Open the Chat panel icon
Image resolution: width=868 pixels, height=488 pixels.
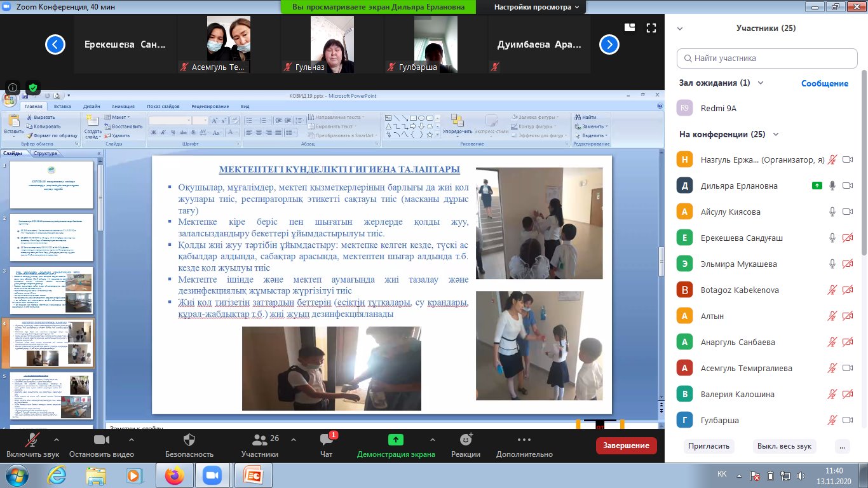pyautogui.click(x=327, y=440)
